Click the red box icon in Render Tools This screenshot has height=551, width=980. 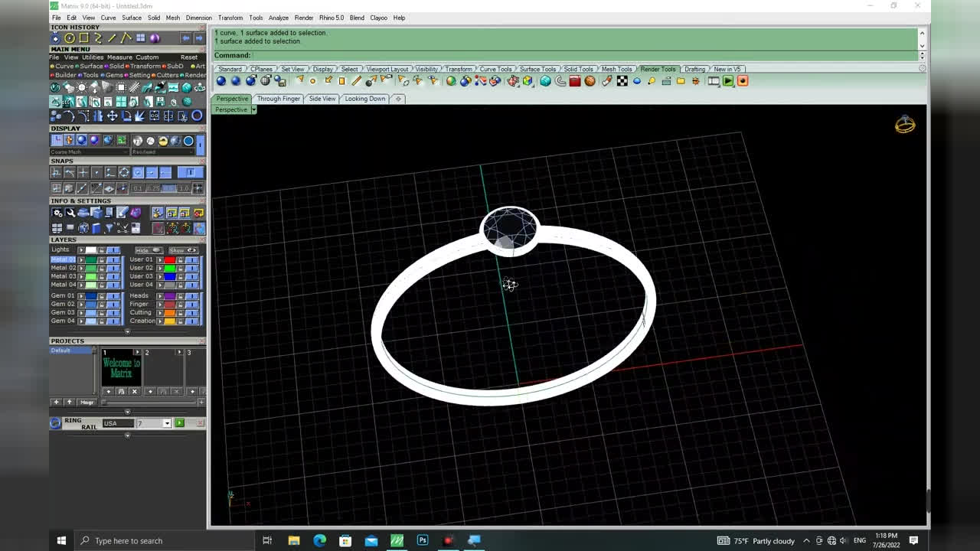[575, 81]
